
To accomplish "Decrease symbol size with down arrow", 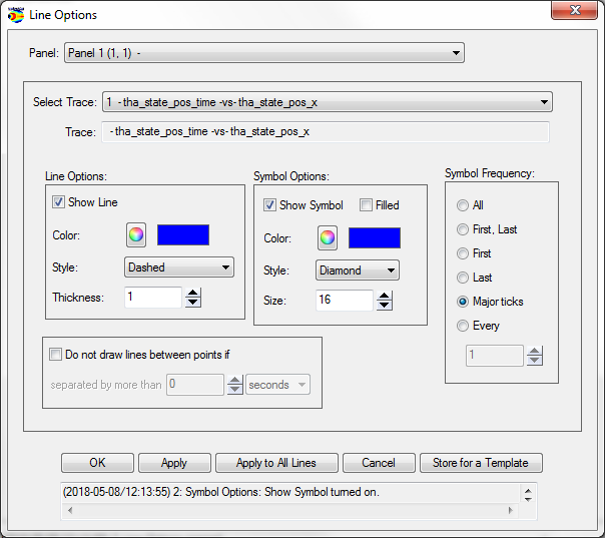I will pyautogui.click(x=384, y=306).
